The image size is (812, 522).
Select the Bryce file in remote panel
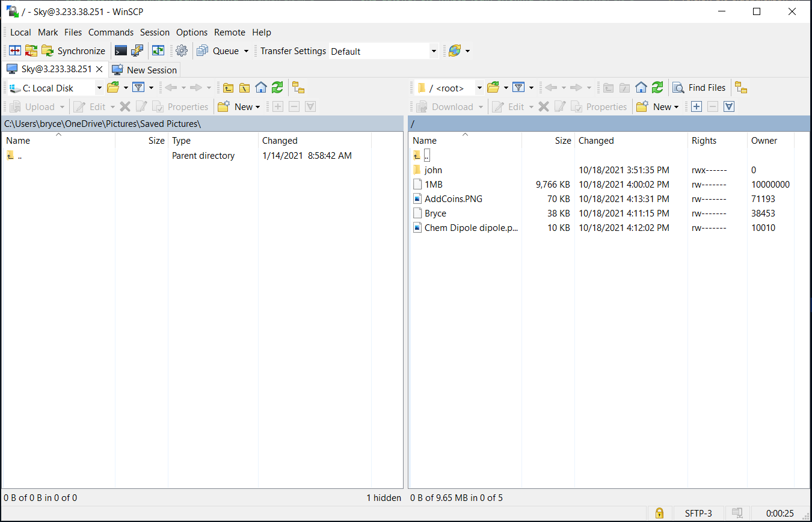point(435,213)
